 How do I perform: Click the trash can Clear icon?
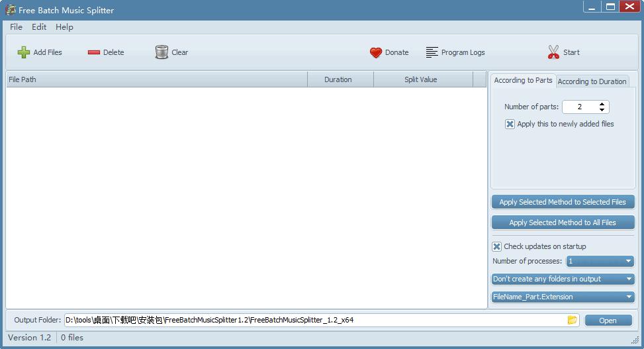[161, 52]
